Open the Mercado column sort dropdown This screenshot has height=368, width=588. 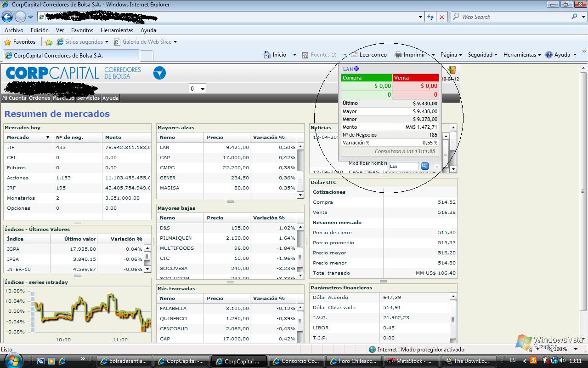[47, 138]
